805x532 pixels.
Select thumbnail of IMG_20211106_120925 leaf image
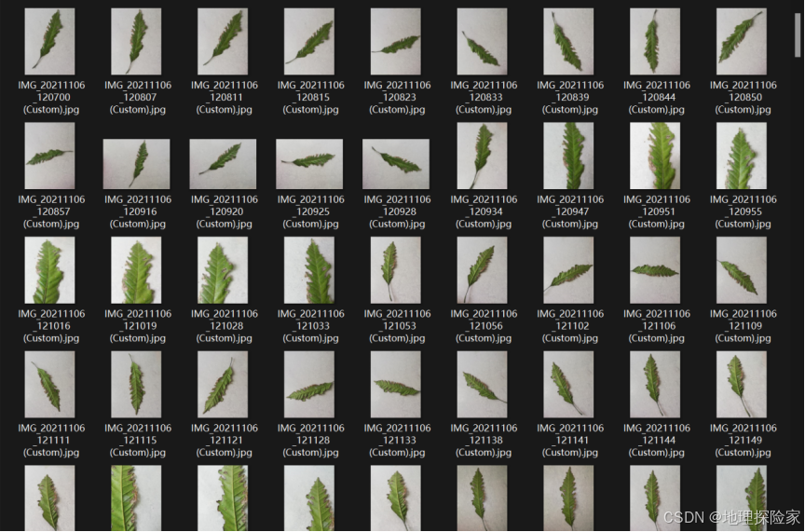pos(309,164)
